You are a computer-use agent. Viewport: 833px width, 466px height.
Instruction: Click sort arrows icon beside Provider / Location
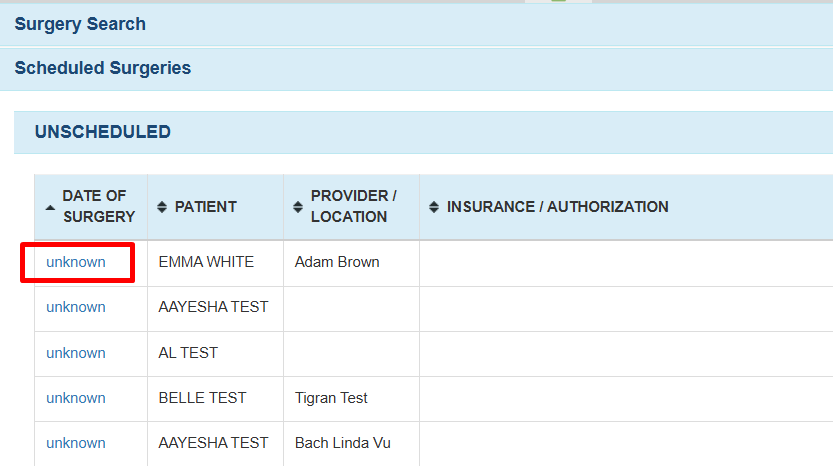coord(297,207)
